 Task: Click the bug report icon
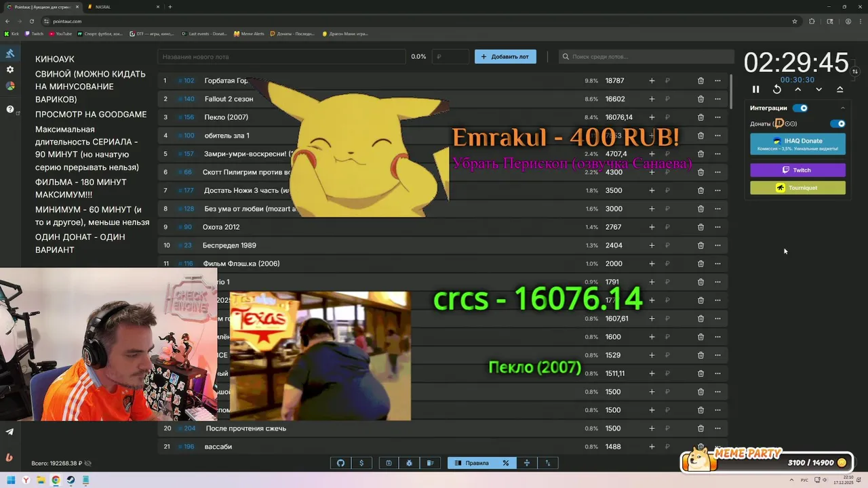coord(410,463)
